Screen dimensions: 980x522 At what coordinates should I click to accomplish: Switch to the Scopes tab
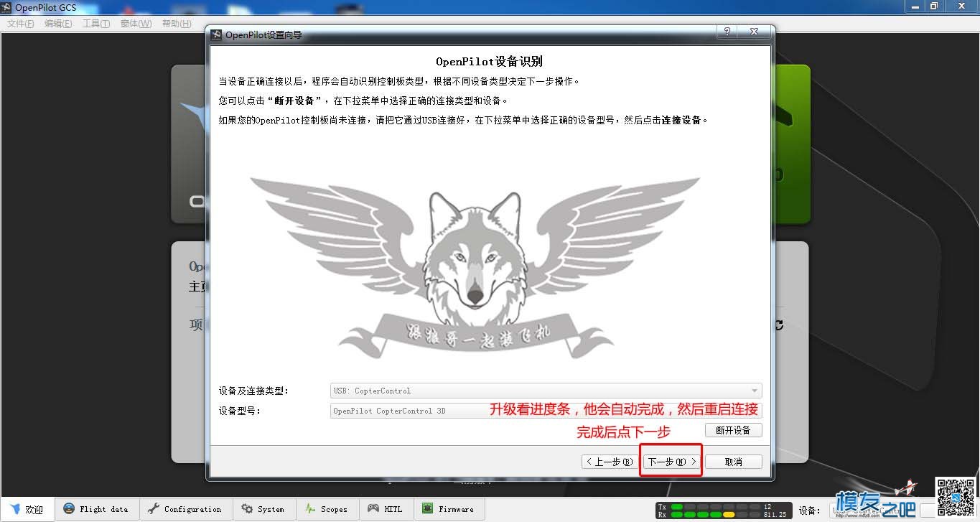327,509
